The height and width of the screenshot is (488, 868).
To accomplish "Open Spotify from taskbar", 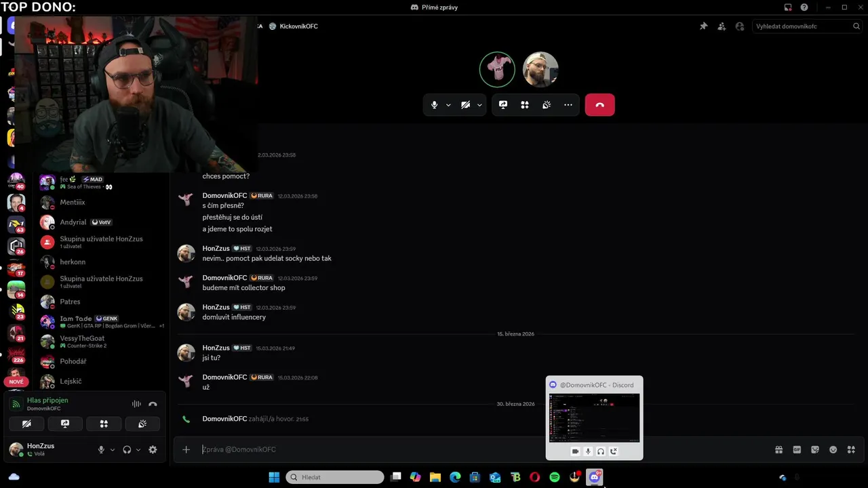I will [x=555, y=477].
